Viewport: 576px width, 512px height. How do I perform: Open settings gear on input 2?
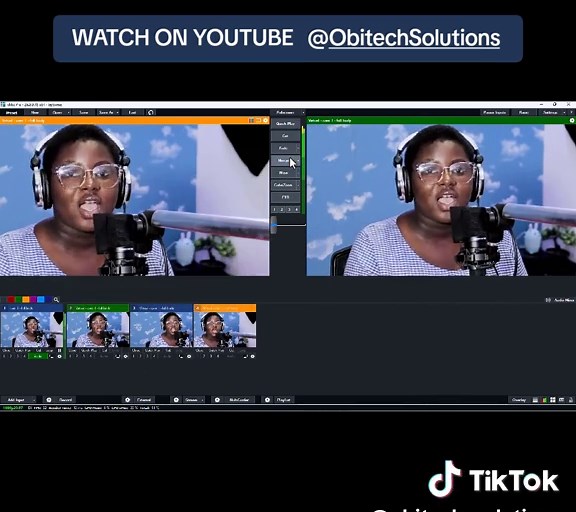point(126,356)
